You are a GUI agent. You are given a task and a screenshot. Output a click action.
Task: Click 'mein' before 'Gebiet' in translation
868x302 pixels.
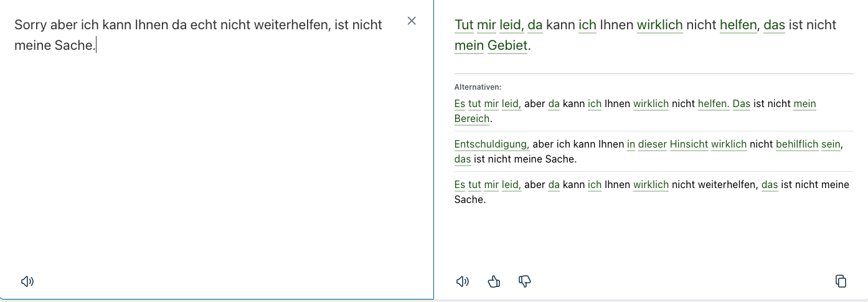[x=469, y=45]
